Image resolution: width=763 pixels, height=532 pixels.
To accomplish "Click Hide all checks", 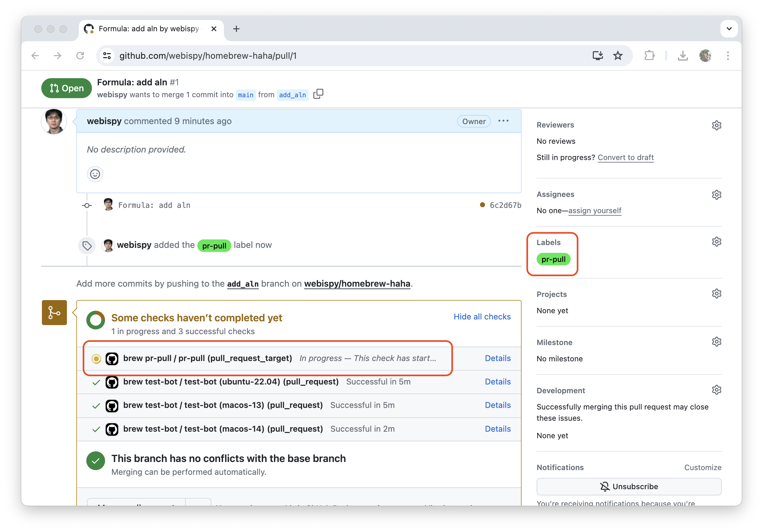I will [x=482, y=316].
